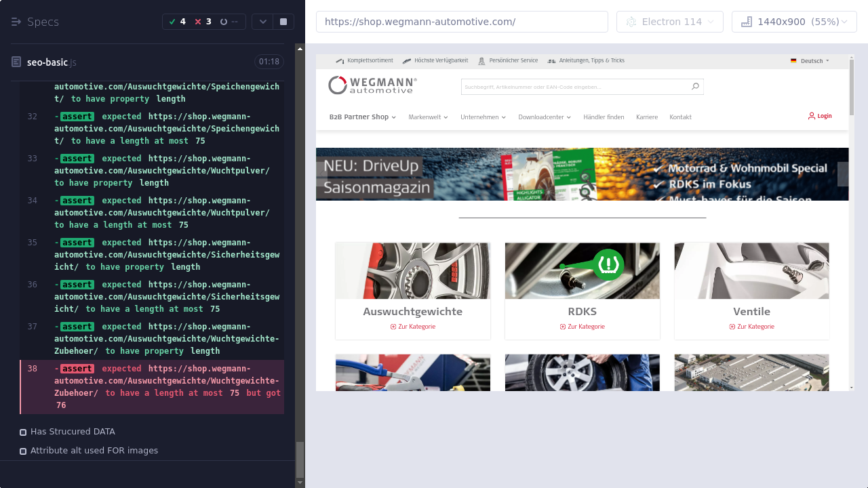Screen dimensions: 868x488
Task: Expand the Specs list sidebar icon
Action: (x=16, y=22)
